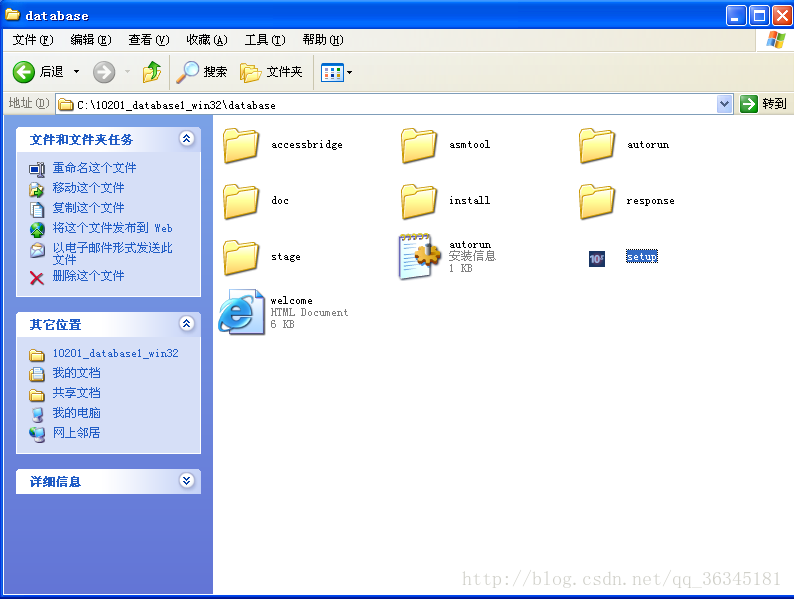Click 删除这个文件 link
This screenshot has height=599, width=794.
click(x=88, y=276)
